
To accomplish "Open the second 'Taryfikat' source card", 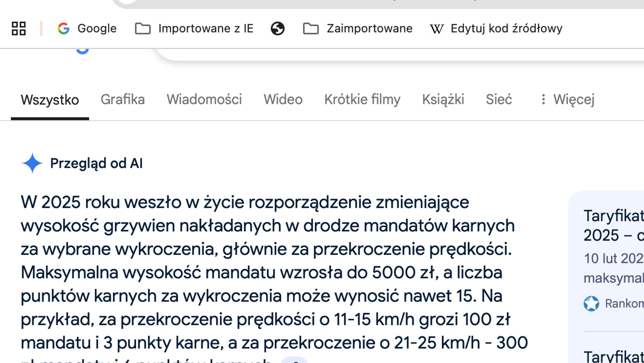I will 614,356.
